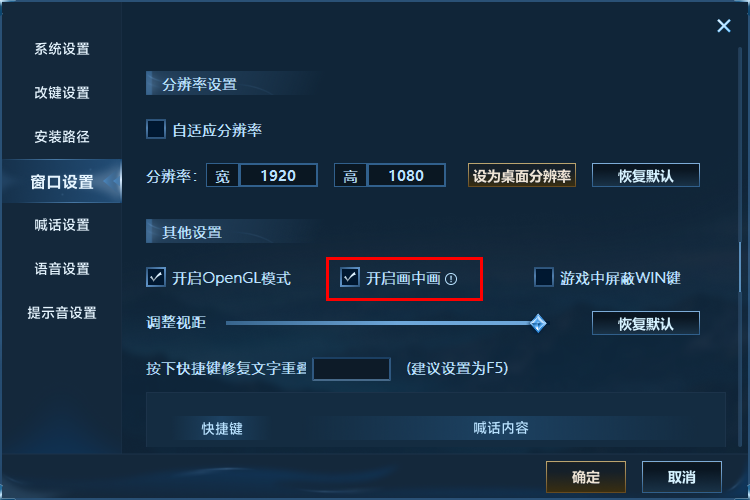Go to the 安装路径 tab
This screenshot has height=500, width=750.
point(62,137)
